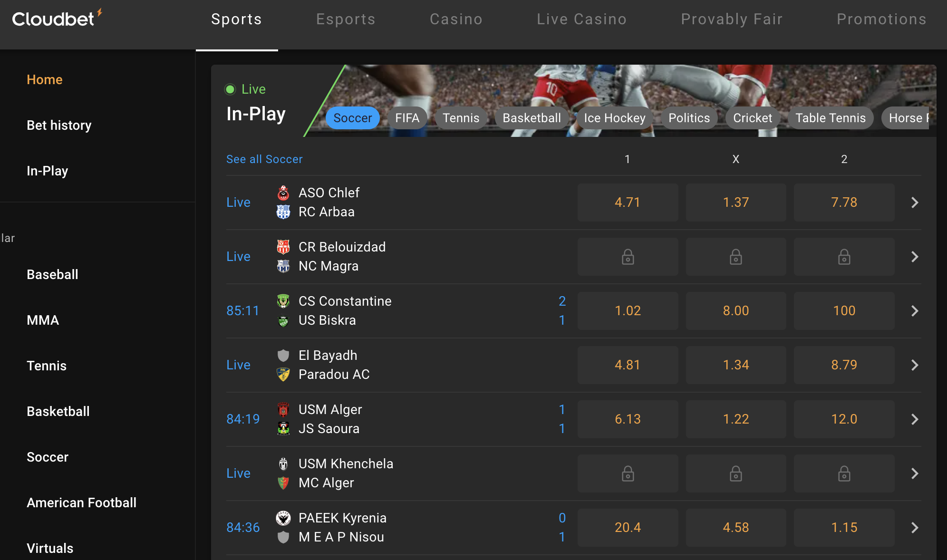Bet on draw odds 8.00 for CS Constantine
Viewport: 947px width, 560px height.
(735, 311)
